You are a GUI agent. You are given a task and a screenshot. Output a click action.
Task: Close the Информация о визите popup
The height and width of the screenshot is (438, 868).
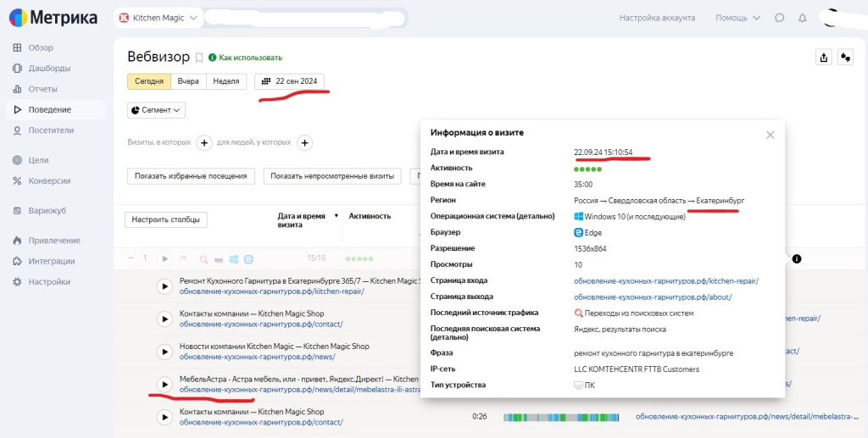point(770,135)
